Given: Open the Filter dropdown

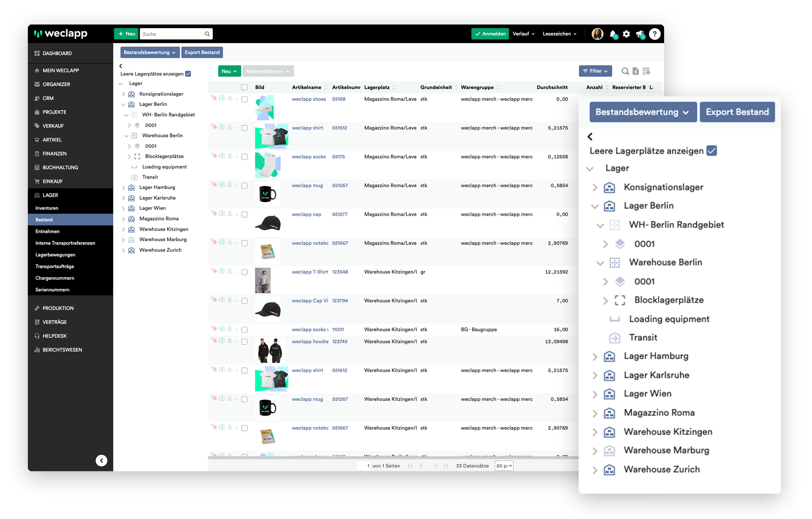Looking at the screenshot, I should click(595, 71).
